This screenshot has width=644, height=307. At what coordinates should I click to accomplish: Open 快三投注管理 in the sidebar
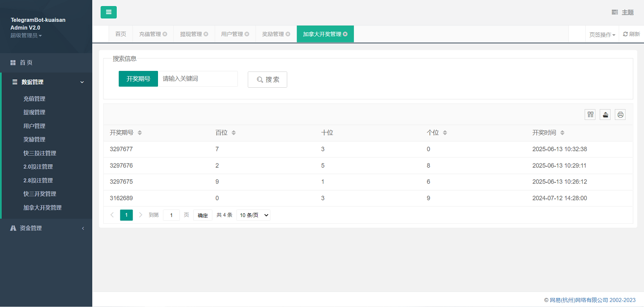pyautogui.click(x=39, y=153)
